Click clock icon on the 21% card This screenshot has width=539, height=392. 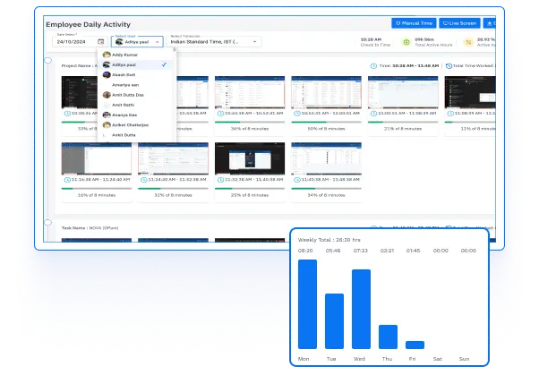pos(374,114)
